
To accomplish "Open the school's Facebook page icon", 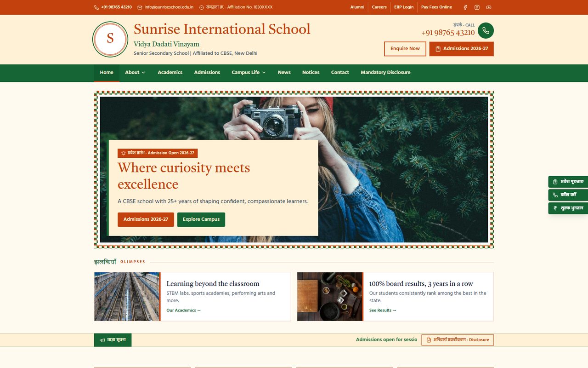I will pos(465,7).
